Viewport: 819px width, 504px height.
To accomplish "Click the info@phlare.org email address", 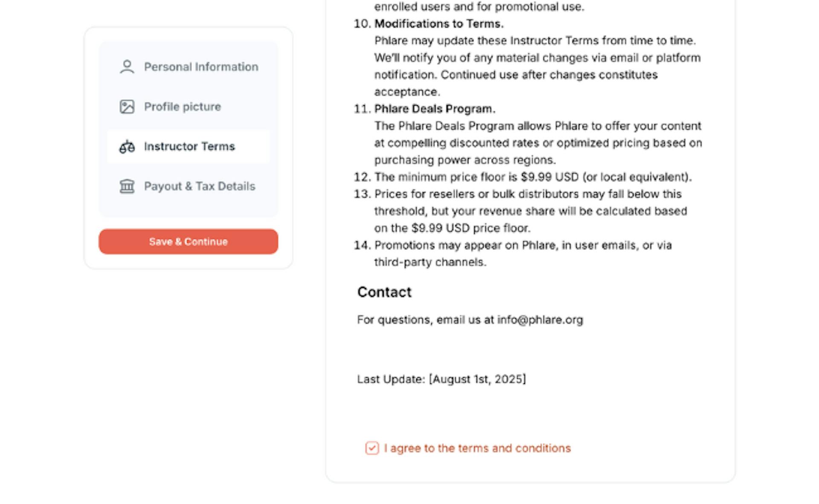I will [x=540, y=320].
